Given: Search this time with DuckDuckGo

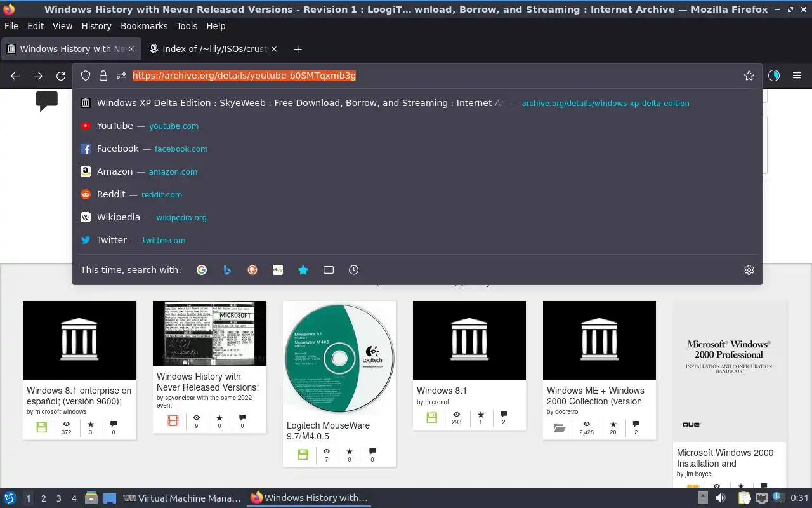Looking at the screenshot, I should pyautogui.click(x=252, y=270).
